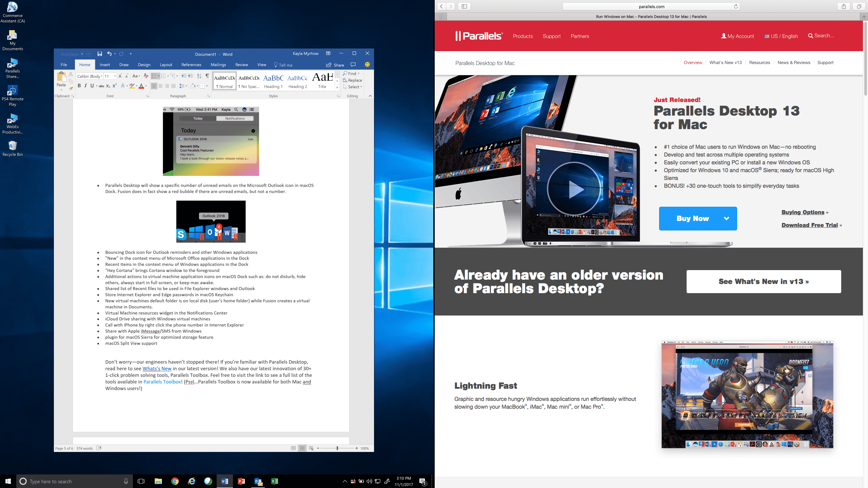Decrease paragraph indent

pos(184,76)
